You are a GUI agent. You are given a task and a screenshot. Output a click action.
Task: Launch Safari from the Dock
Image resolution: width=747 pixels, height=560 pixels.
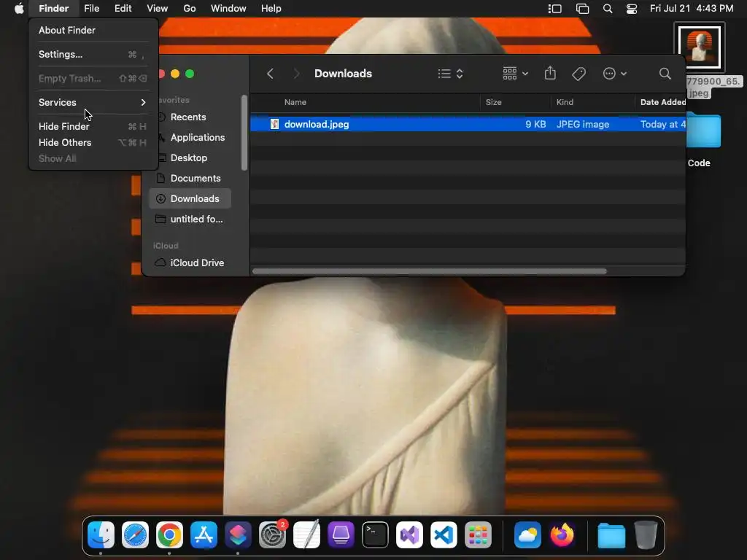pos(135,534)
